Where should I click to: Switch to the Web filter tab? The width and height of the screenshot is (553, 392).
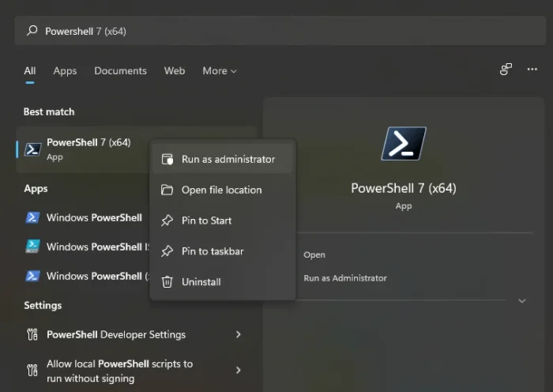coord(175,71)
